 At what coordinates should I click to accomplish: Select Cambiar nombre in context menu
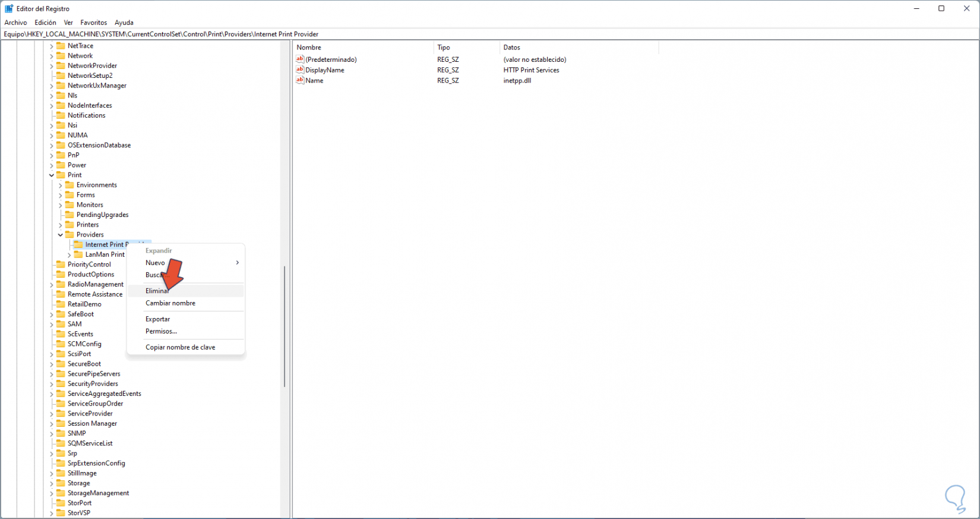tap(186, 303)
